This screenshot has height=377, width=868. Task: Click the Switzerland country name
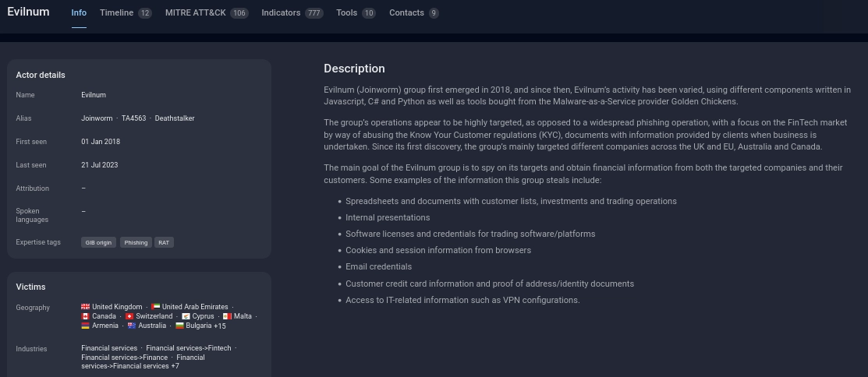coord(154,316)
